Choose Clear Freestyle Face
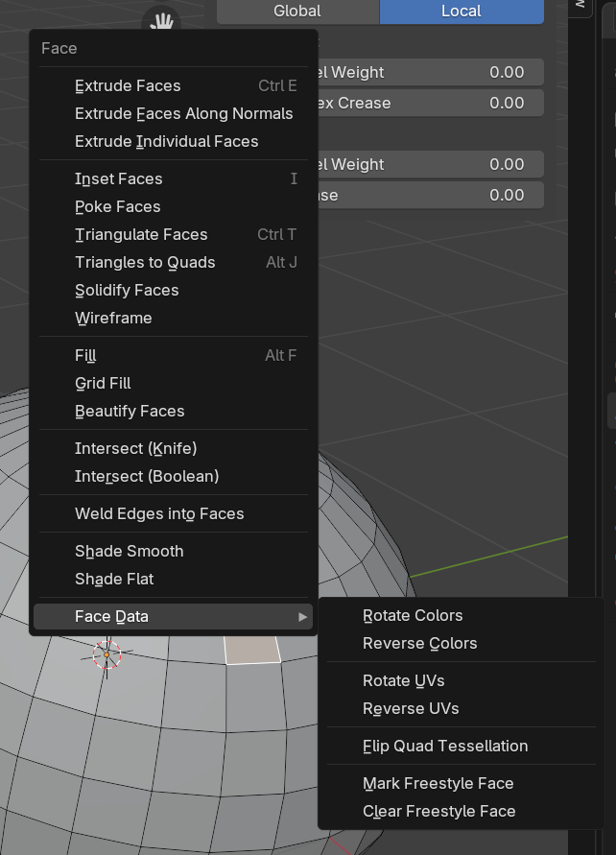616x855 pixels. [462, 812]
